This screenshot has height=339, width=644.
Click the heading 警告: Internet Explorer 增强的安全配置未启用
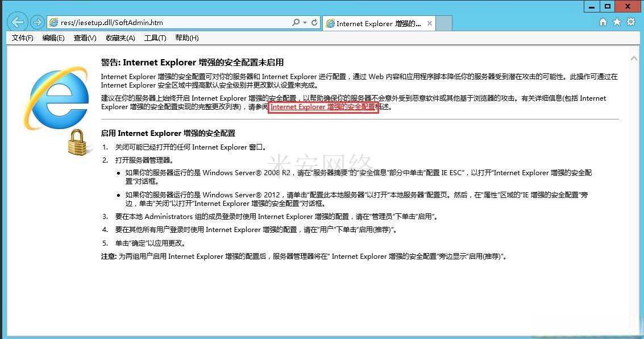(x=192, y=63)
